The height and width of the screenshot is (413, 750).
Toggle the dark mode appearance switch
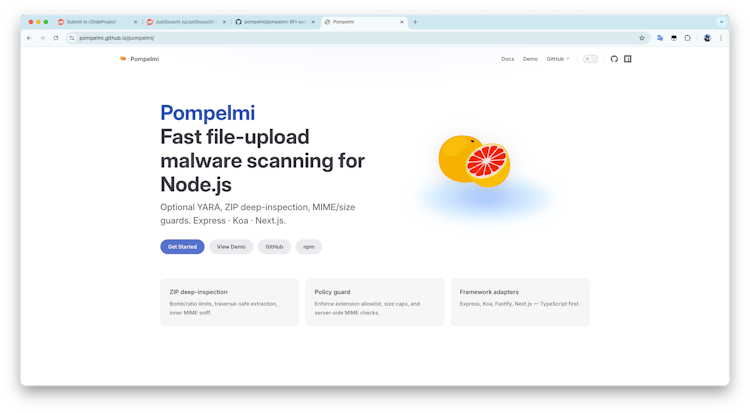(591, 59)
